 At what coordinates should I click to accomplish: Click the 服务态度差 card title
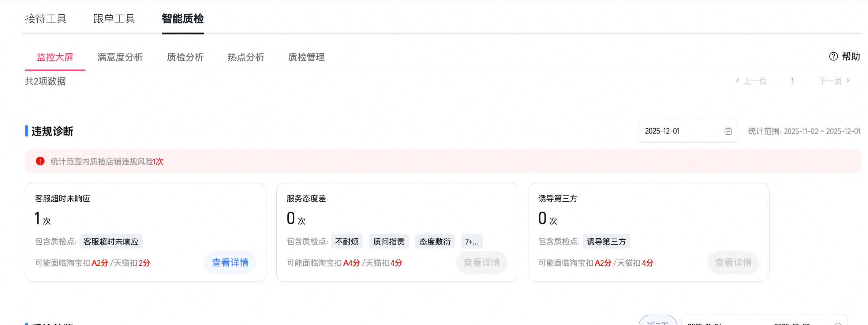(306, 198)
